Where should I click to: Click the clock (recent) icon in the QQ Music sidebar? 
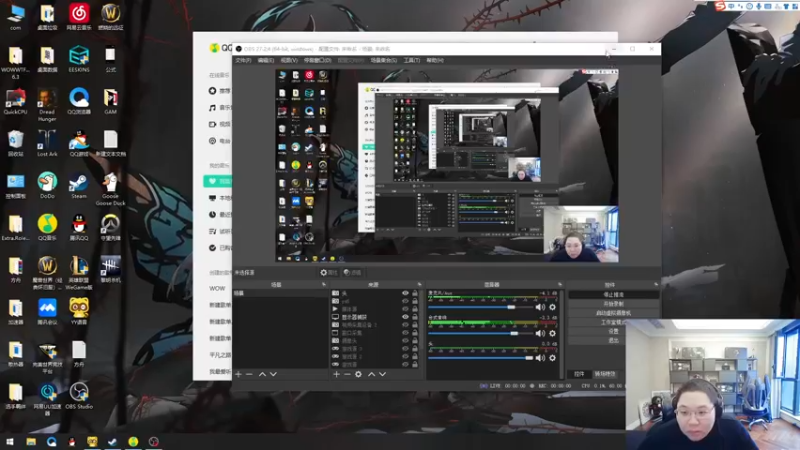(212, 214)
